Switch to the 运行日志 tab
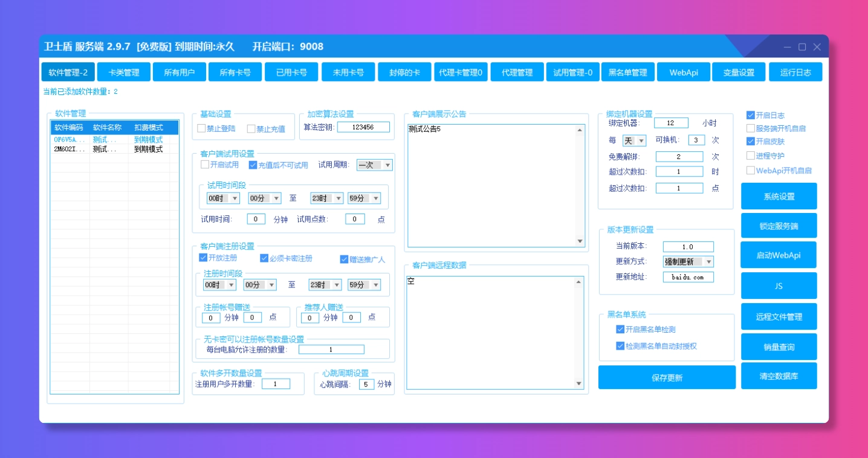 click(795, 71)
